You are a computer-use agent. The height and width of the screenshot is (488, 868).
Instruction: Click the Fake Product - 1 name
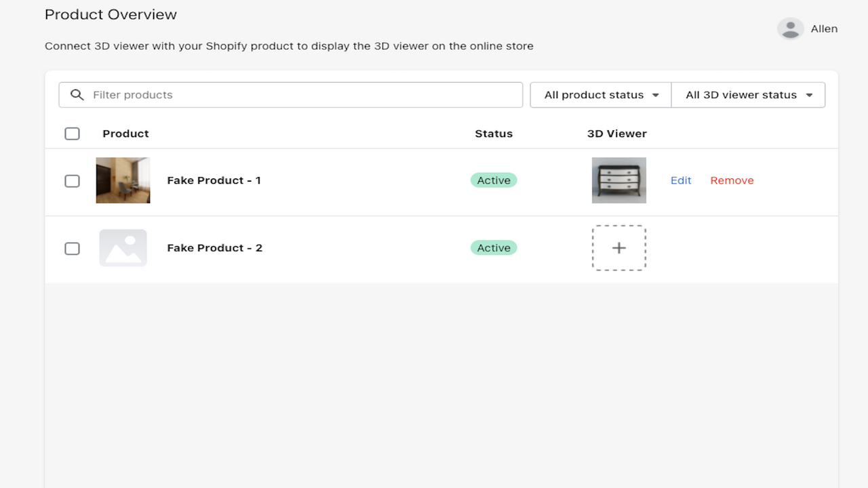[214, 180]
